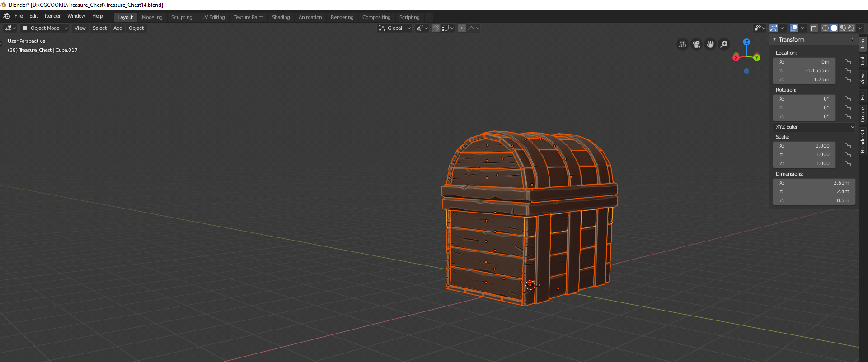
Task: Toggle camera view with the camera icon
Action: [x=696, y=44]
